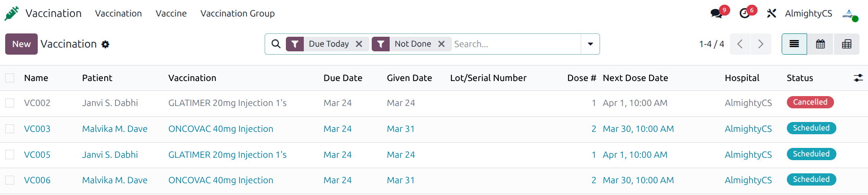The width and height of the screenshot is (868, 195).
Task: Switch to calendar view
Action: point(820,44)
